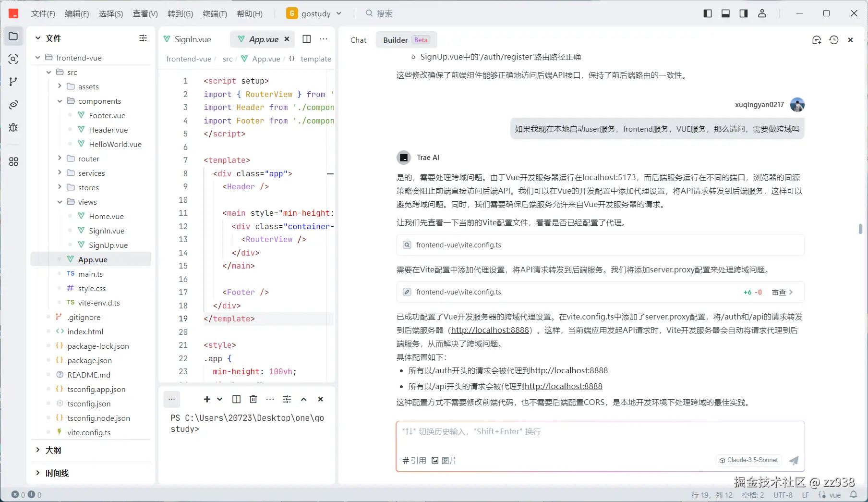Delete the current terminal
Image resolution: width=868 pixels, height=502 pixels.
253,399
